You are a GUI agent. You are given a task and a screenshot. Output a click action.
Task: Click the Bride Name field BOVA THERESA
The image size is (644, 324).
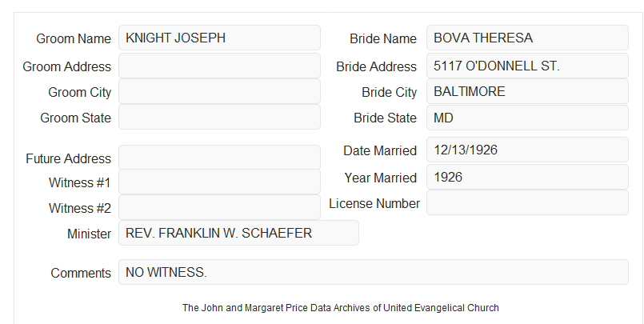coord(527,38)
